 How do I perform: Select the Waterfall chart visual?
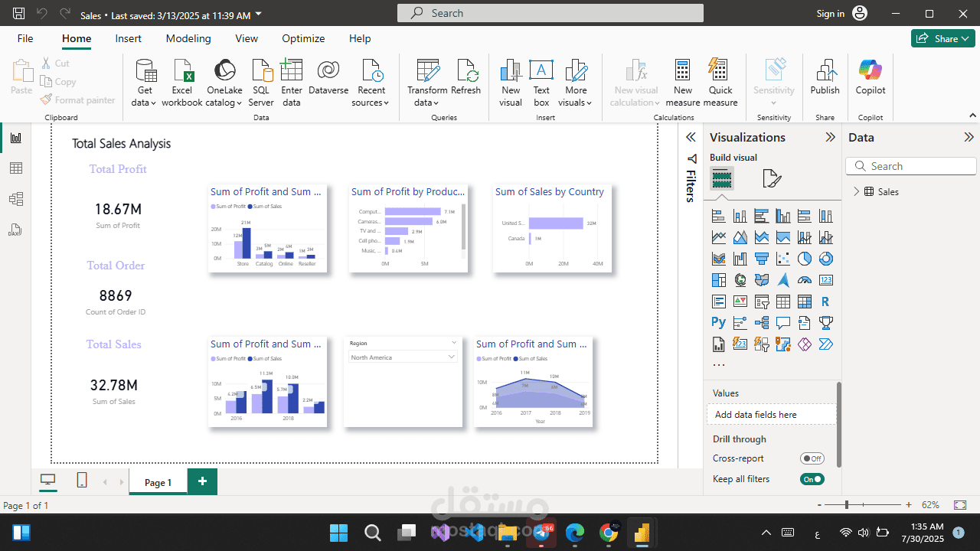[740, 259]
